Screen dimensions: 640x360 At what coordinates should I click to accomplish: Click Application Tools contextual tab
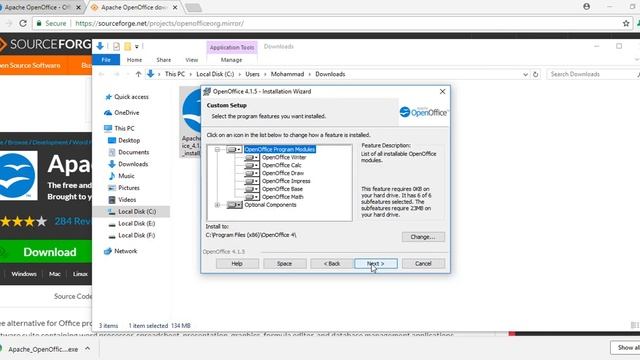pos(232,47)
